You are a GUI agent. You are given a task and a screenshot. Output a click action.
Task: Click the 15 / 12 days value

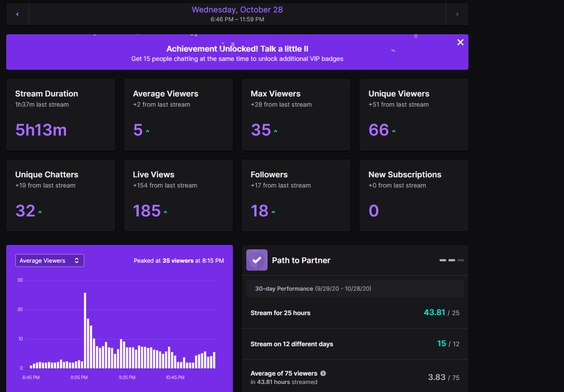click(x=448, y=344)
